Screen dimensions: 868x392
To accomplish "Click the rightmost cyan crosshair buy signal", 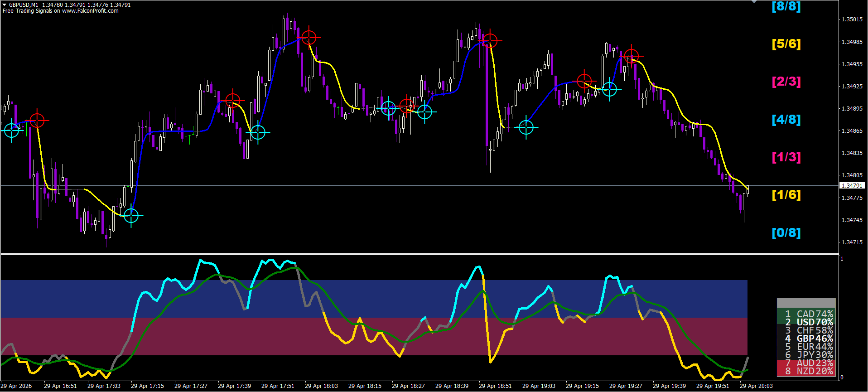I will point(609,89).
